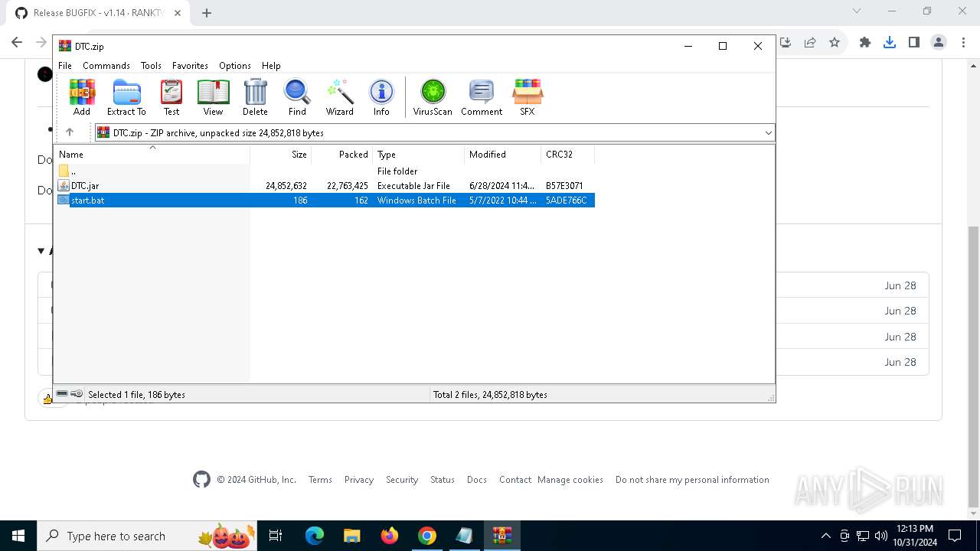The image size is (980, 551).
Task: Open GitHub footer Security link
Action: (402, 480)
